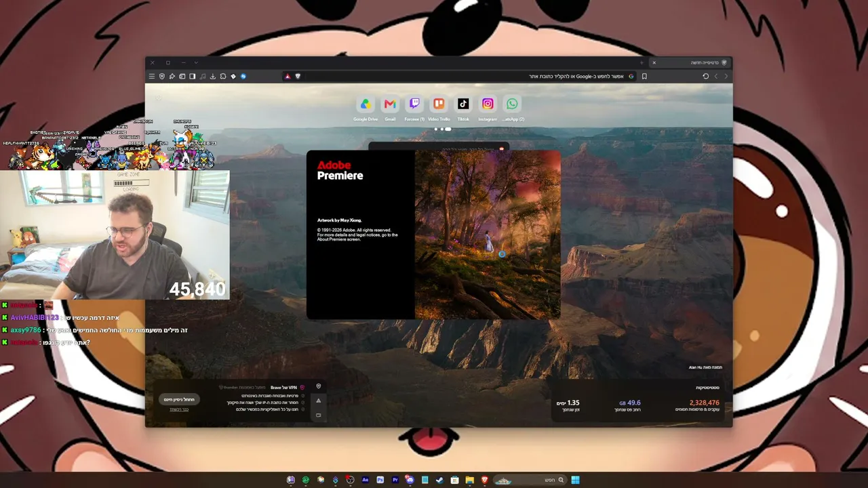Open Brave downloads icon

tap(213, 77)
